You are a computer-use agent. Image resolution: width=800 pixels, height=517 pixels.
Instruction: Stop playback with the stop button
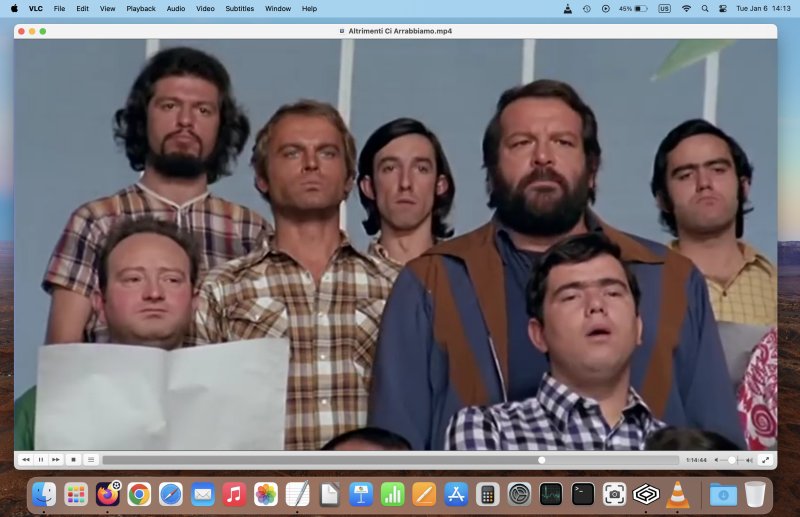pos(74,460)
